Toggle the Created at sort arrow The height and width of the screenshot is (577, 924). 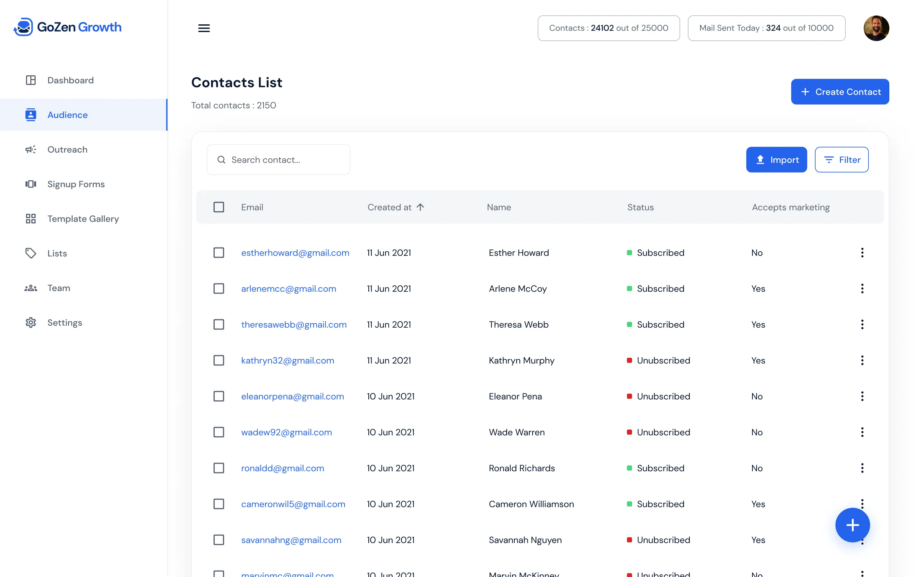click(421, 207)
